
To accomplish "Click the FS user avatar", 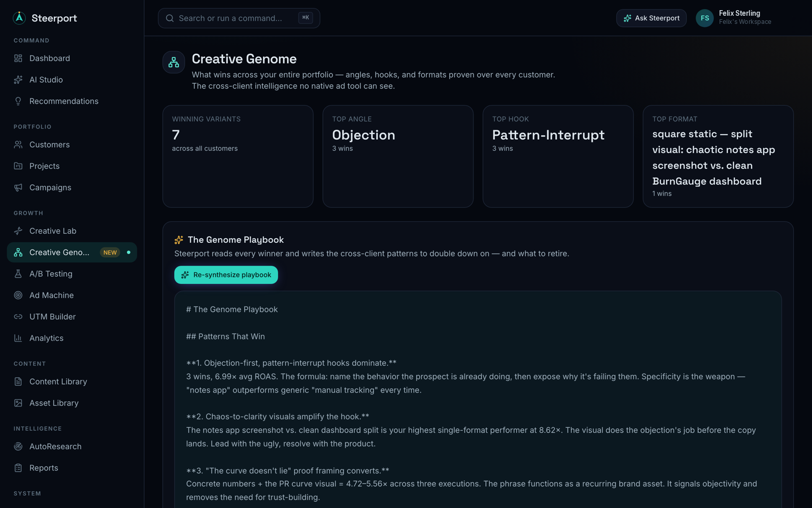I will click(x=704, y=18).
